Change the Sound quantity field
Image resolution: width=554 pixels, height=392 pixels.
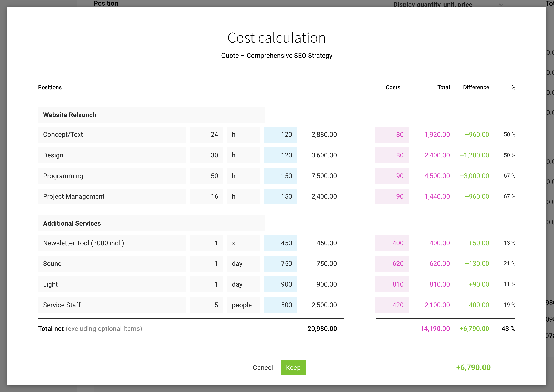(207, 264)
